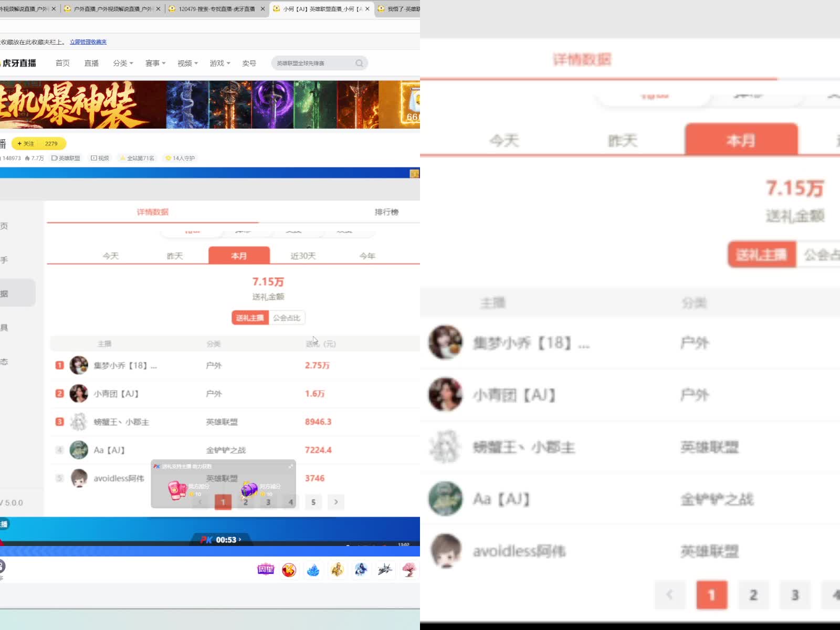Click the PK countdown timer bar
Viewport: 840px width, 630px height.
[221, 540]
